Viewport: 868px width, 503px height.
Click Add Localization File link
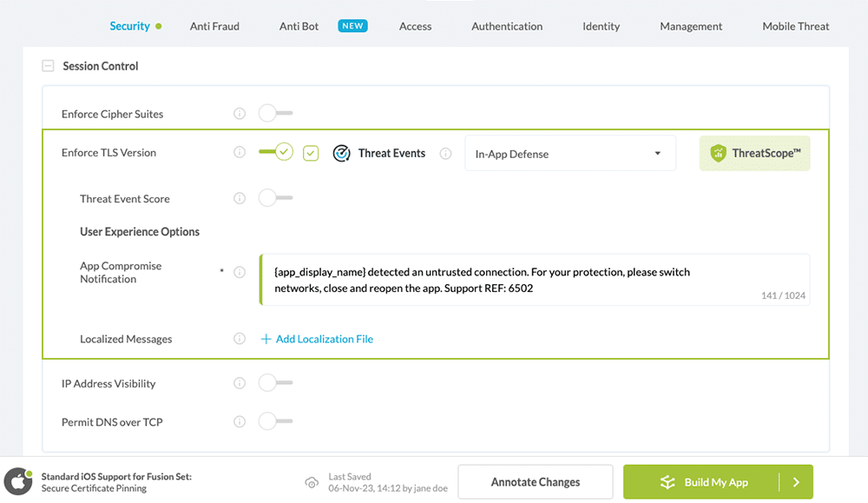[x=317, y=339]
